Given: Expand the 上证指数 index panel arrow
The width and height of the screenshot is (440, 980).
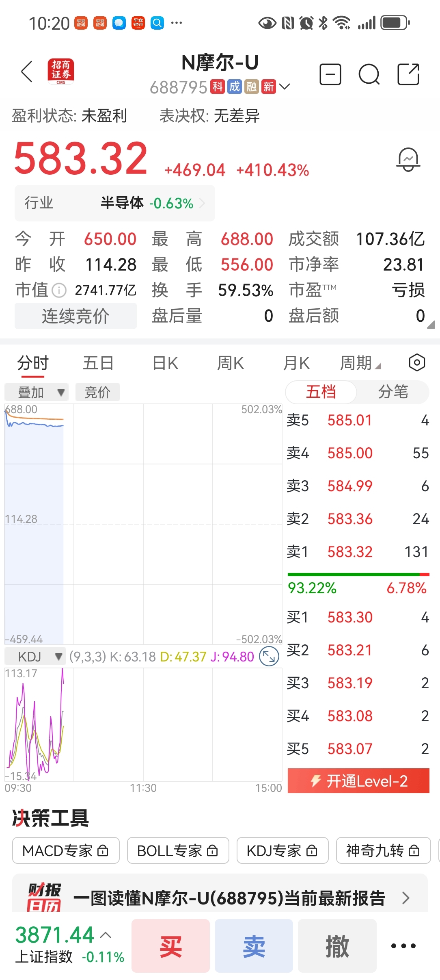Looking at the screenshot, I should (106, 934).
